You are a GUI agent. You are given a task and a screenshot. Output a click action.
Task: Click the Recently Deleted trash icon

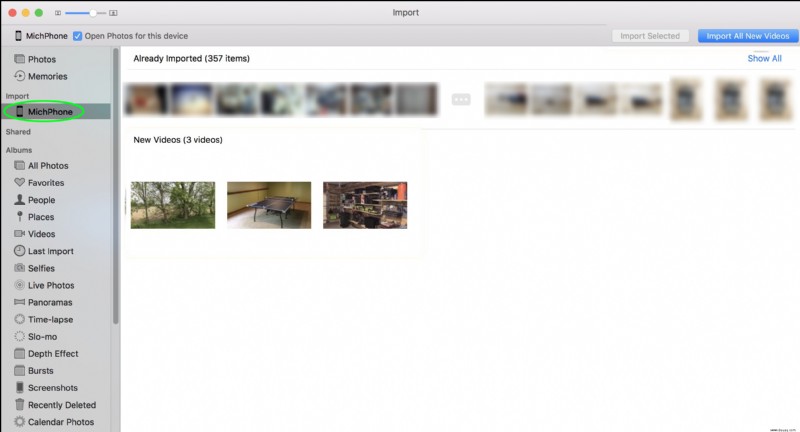coord(19,404)
